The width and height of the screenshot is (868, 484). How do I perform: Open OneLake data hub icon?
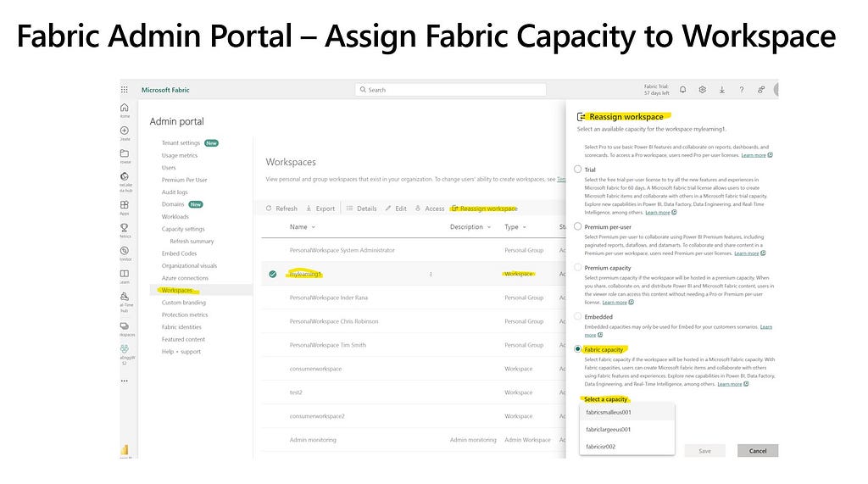click(x=125, y=176)
